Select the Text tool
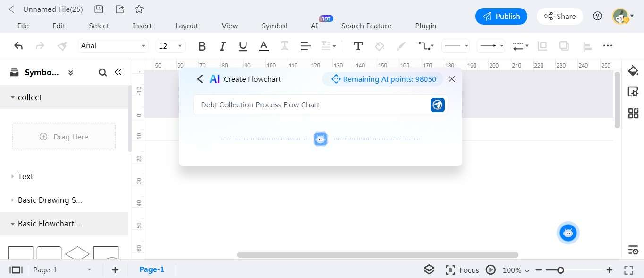Image resolution: width=644 pixels, height=278 pixels. (358, 46)
